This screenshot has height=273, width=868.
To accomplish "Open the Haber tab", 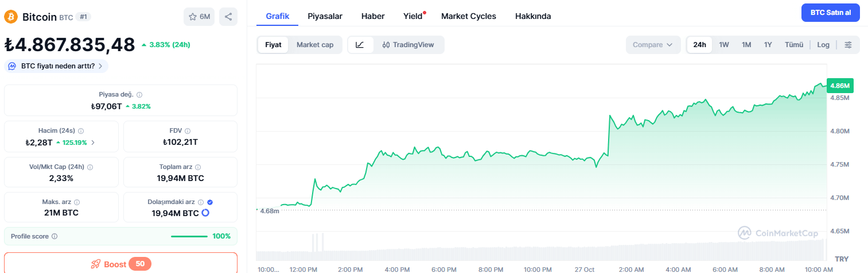I will [x=373, y=16].
